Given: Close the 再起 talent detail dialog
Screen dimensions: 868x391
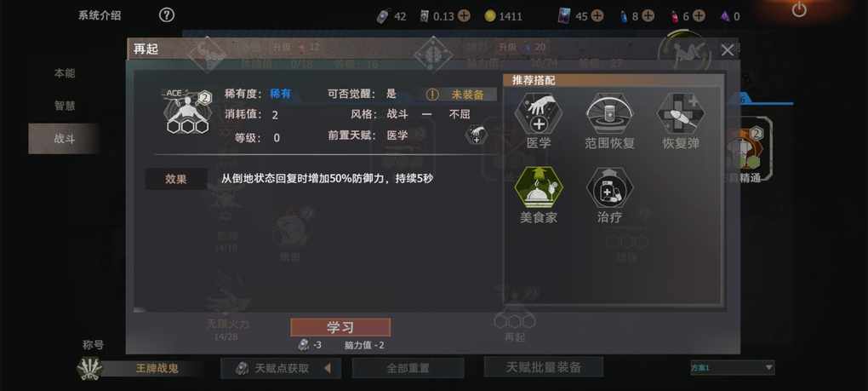Looking at the screenshot, I should [728, 50].
